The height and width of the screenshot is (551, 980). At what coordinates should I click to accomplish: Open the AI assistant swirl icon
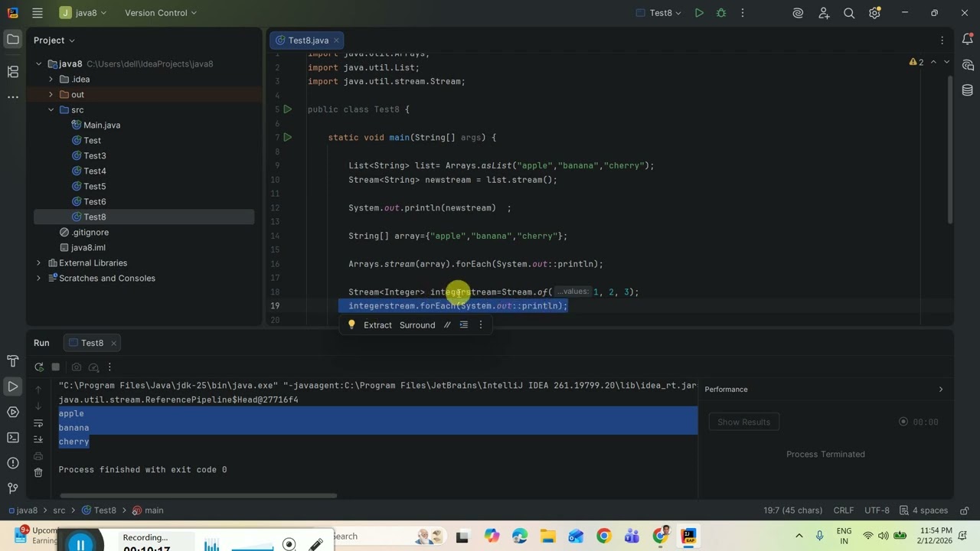(798, 13)
